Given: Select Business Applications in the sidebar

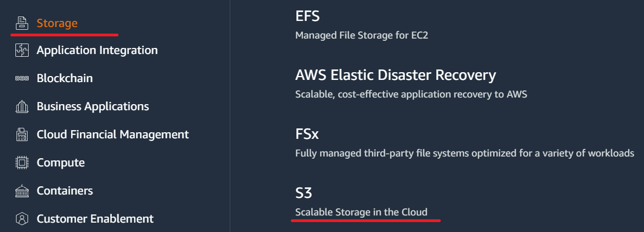Looking at the screenshot, I should click(93, 106).
